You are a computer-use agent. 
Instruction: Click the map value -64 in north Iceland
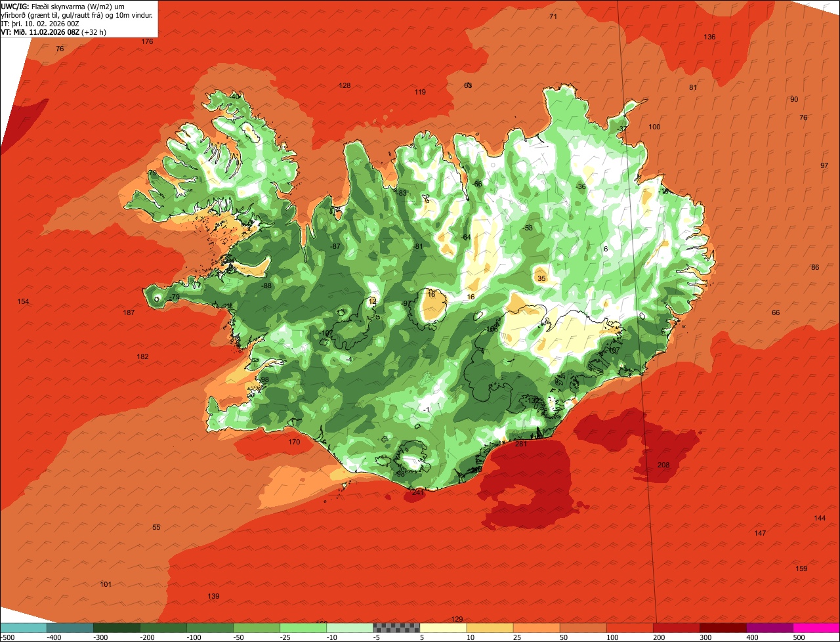coord(466,237)
